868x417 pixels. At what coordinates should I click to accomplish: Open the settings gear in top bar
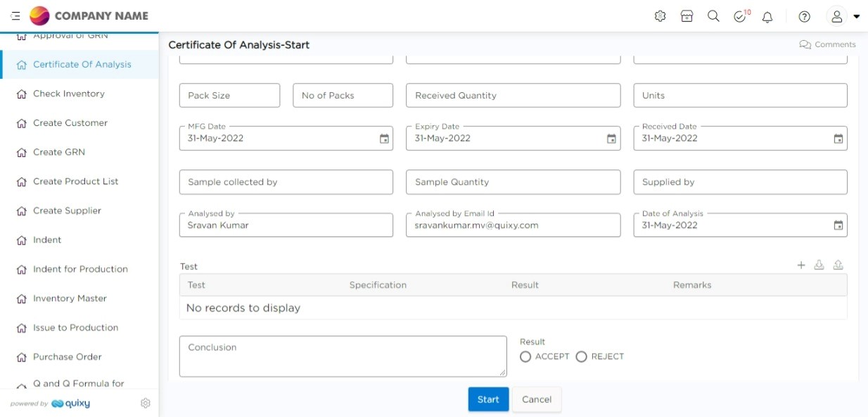(x=660, y=16)
